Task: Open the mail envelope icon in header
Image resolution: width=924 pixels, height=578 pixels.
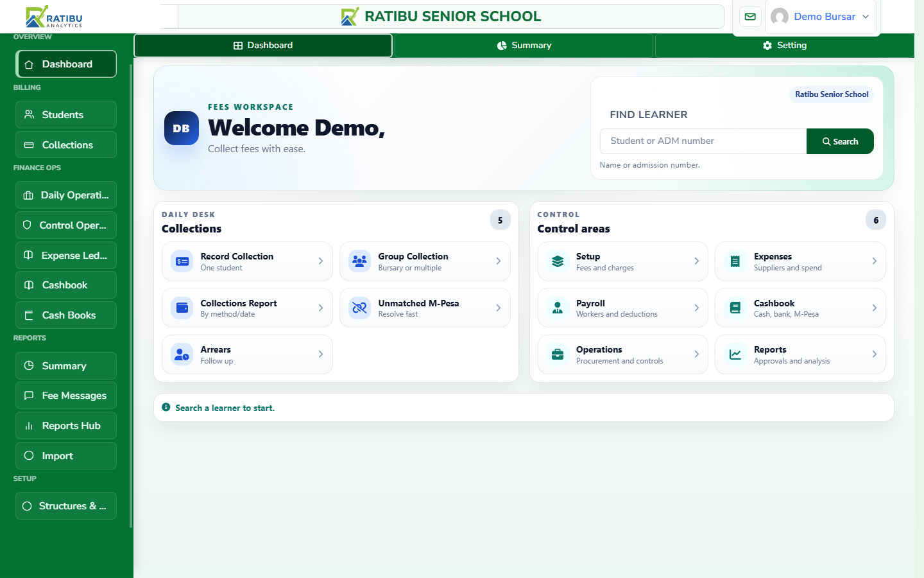Action: (750, 17)
